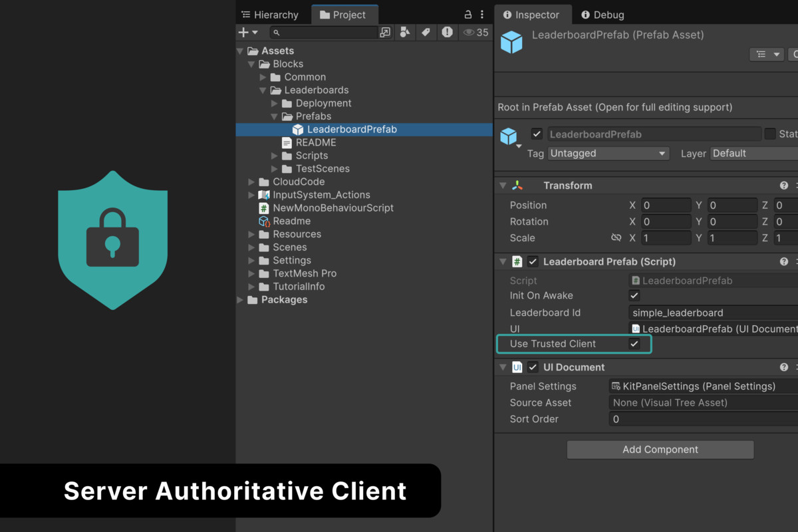
Task: Open the Project panel create (+) menu
Action: [248, 32]
